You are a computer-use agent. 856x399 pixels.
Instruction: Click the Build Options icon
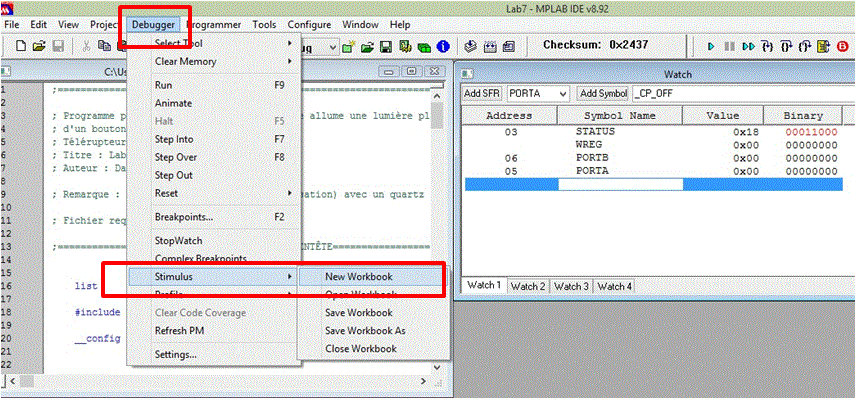(x=405, y=47)
